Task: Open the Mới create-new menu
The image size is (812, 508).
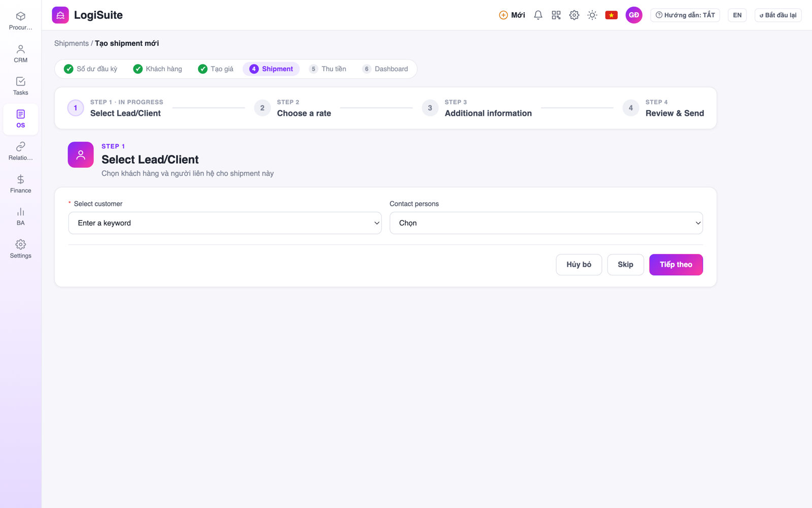Action: pos(512,15)
